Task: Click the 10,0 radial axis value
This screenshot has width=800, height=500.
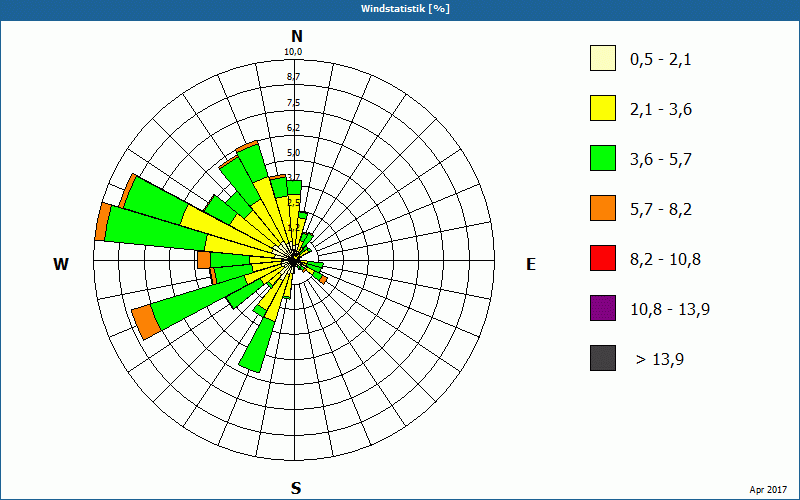Action: coord(293,52)
